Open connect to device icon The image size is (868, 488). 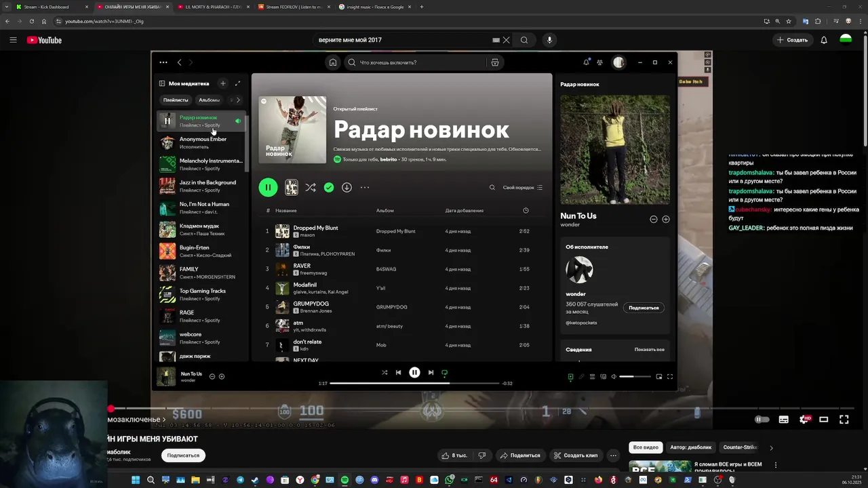[603, 377]
